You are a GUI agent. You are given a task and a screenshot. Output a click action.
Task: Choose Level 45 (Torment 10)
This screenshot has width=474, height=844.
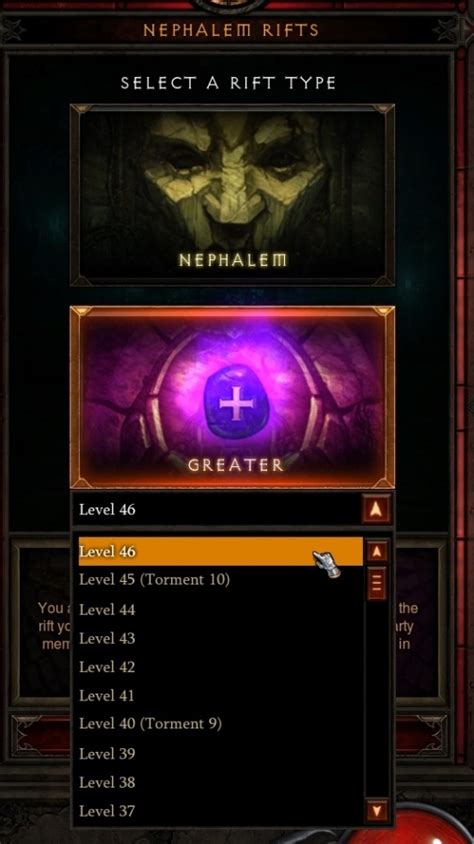pyautogui.click(x=221, y=580)
